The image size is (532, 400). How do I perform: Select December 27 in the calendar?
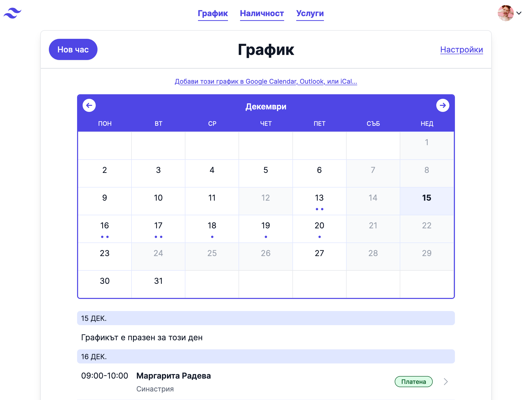pyautogui.click(x=319, y=256)
